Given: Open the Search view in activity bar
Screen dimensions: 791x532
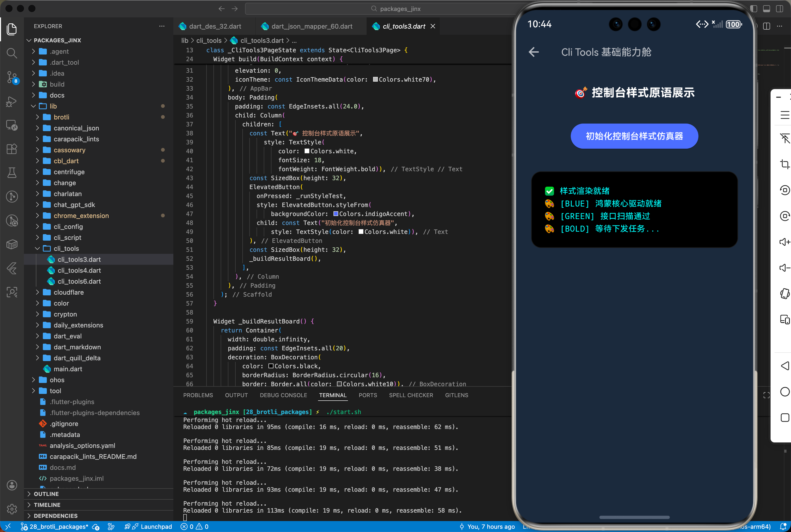Looking at the screenshot, I should [x=12, y=53].
